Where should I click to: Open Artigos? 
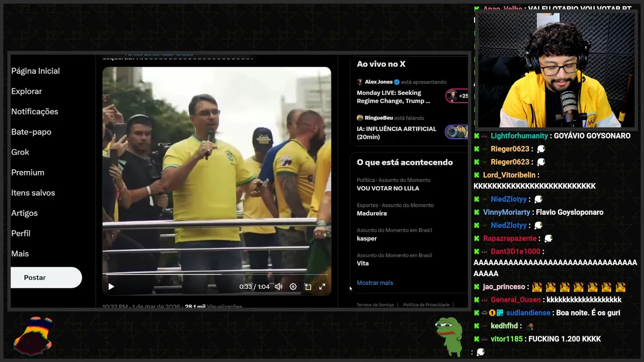[x=24, y=213]
